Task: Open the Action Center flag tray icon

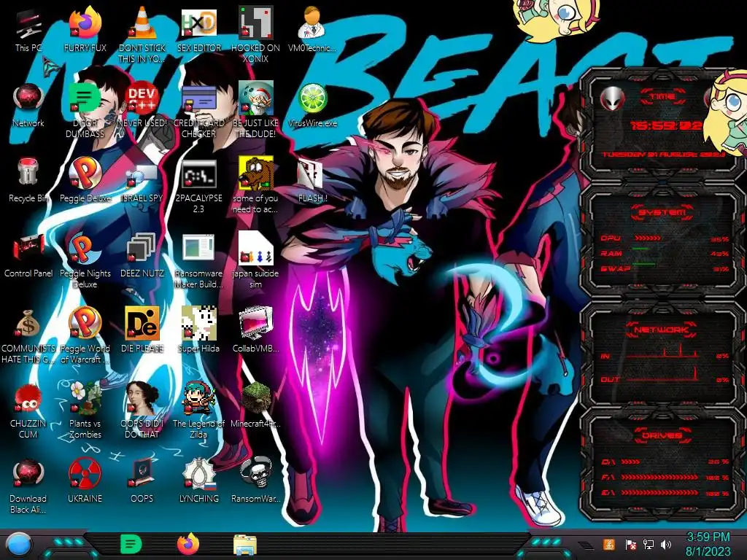Action: coord(630,544)
